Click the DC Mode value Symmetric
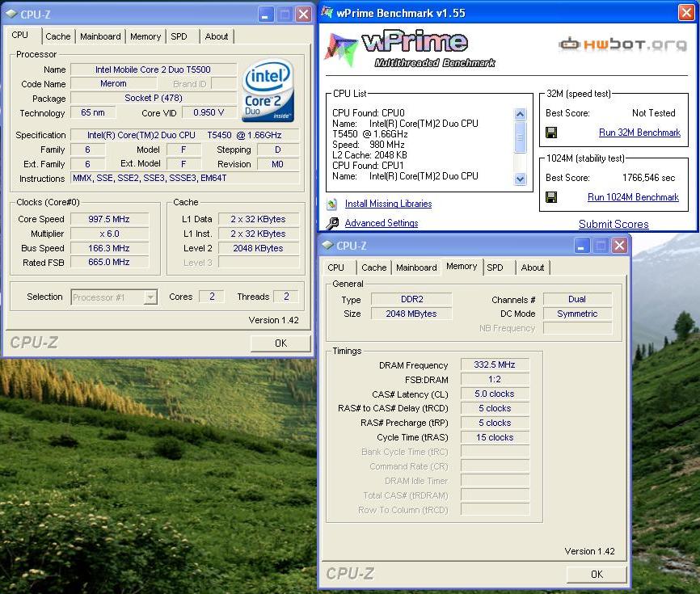The image size is (700, 594). coord(577,314)
